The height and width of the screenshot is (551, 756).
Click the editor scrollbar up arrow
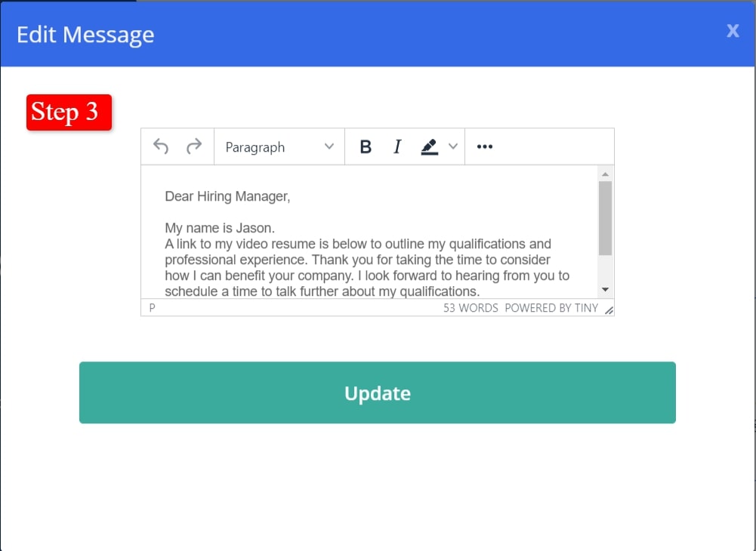605,174
